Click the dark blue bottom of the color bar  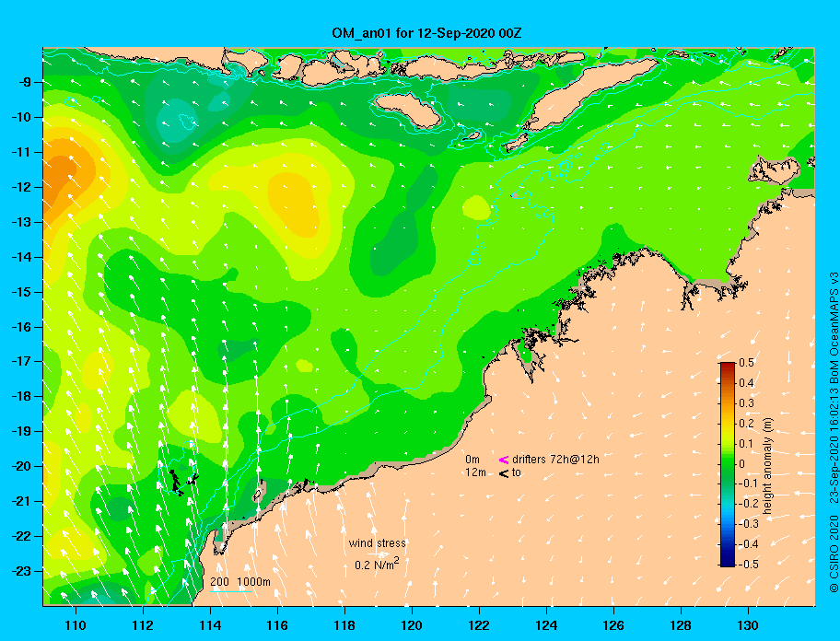pos(728,561)
